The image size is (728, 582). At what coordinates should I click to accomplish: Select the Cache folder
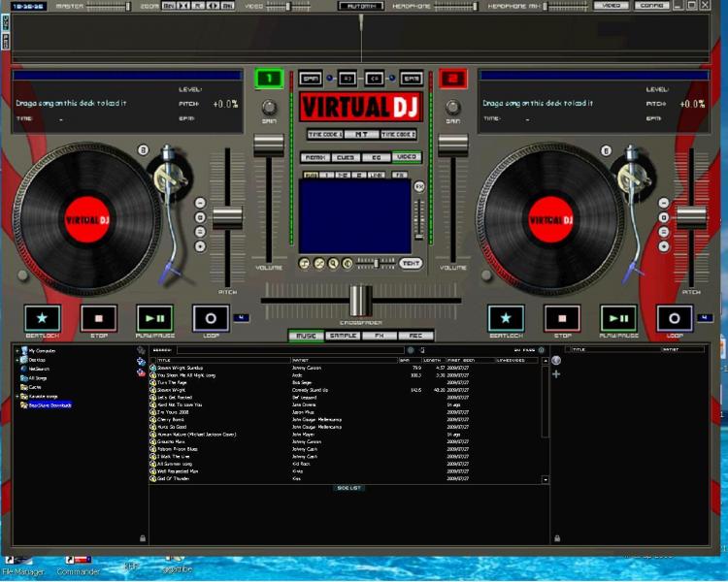coord(35,387)
